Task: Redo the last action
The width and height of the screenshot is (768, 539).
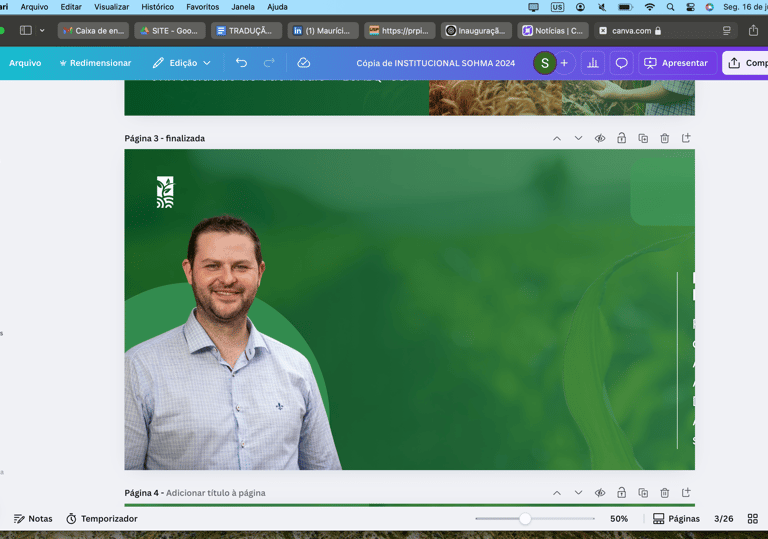Action: point(269,63)
